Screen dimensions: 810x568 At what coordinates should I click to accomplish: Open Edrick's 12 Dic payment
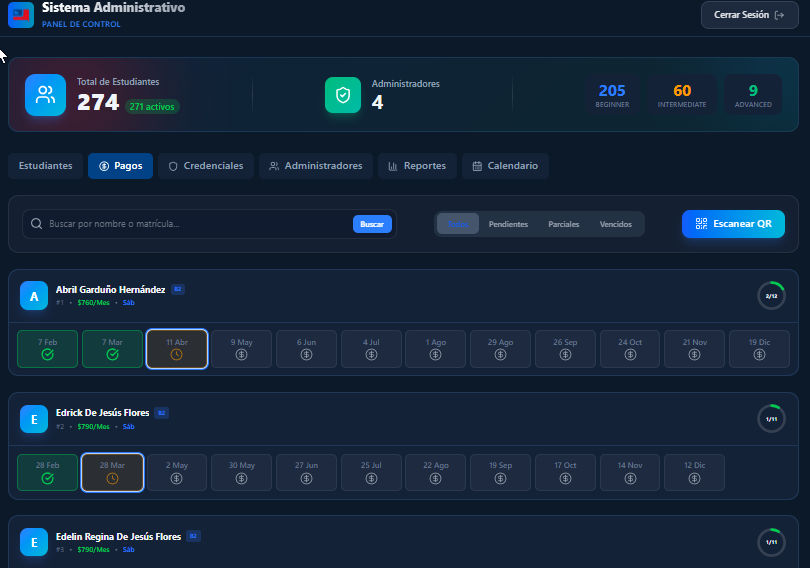coord(694,472)
